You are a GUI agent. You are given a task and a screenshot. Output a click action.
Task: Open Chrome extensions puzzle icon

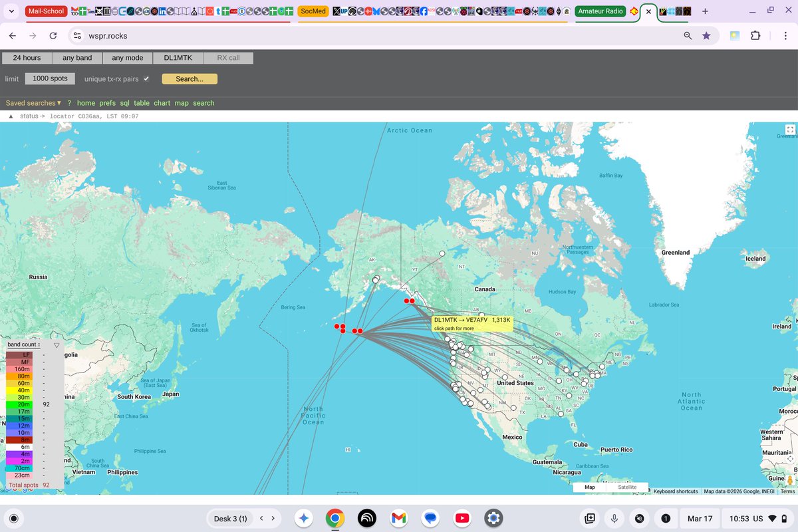coord(755,36)
